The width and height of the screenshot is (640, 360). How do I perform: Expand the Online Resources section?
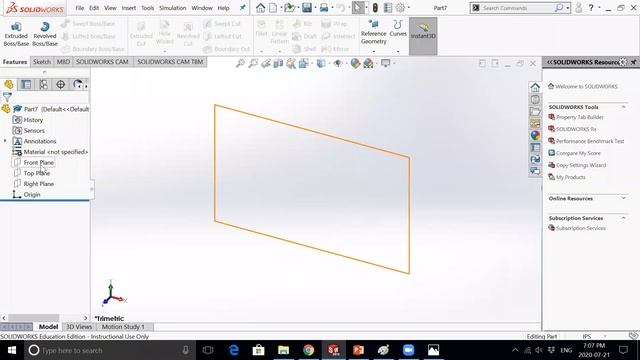(623, 198)
